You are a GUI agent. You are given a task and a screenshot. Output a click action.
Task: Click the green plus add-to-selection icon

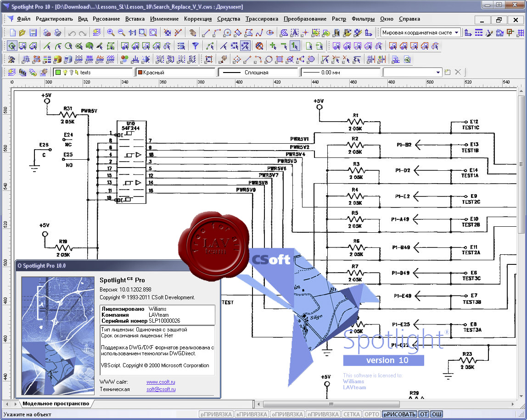tap(273, 46)
